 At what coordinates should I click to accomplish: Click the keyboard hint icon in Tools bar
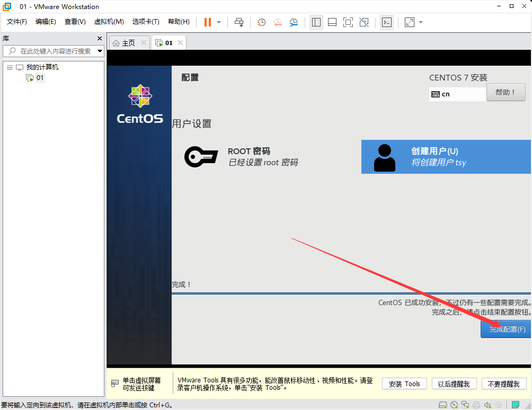click(115, 384)
